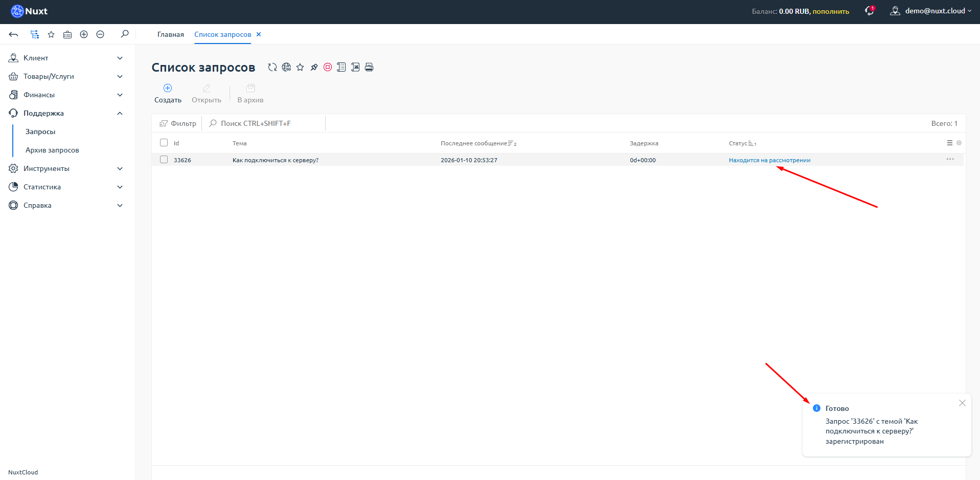Image resolution: width=980 pixels, height=480 pixels.
Task: Open Архив запросов in the sidebar
Action: [52, 150]
